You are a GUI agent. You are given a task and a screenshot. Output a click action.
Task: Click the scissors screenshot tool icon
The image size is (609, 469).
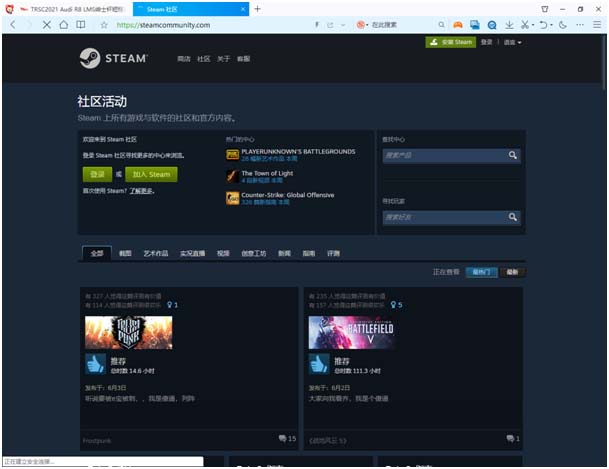coord(525,25)
